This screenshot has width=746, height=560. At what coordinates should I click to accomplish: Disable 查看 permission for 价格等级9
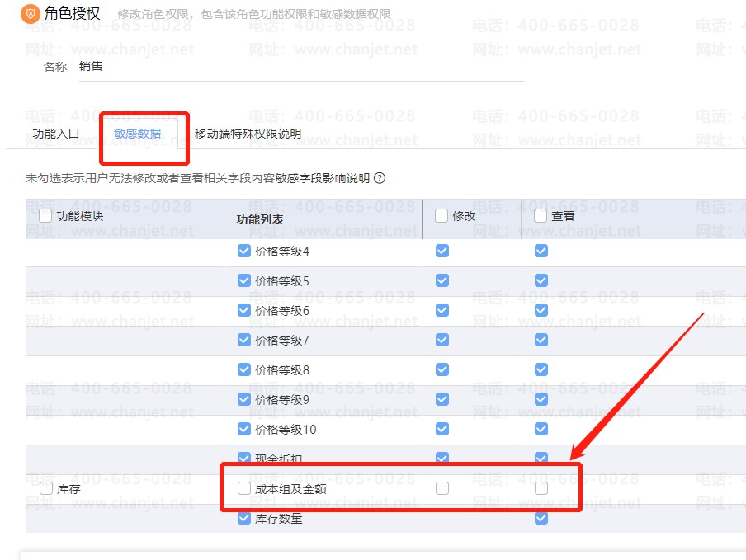click(541, 399)
